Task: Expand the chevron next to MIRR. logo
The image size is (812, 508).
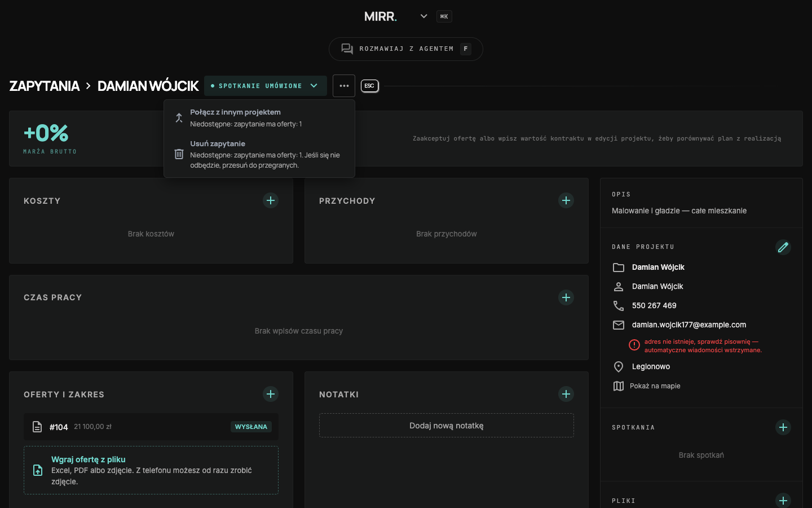Action: point(423,16)
